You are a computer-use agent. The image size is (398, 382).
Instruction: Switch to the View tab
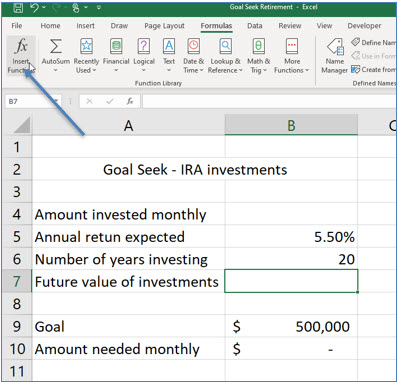click(324, 26)
